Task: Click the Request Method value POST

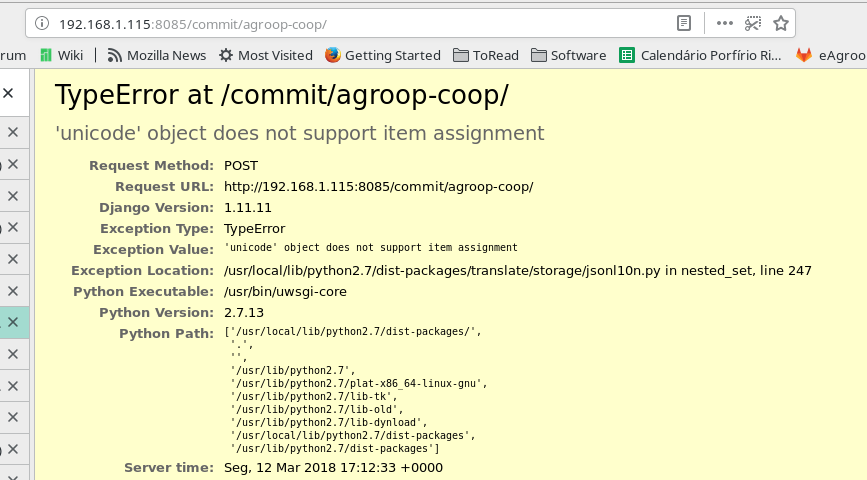Action: (x=241, y=166)
